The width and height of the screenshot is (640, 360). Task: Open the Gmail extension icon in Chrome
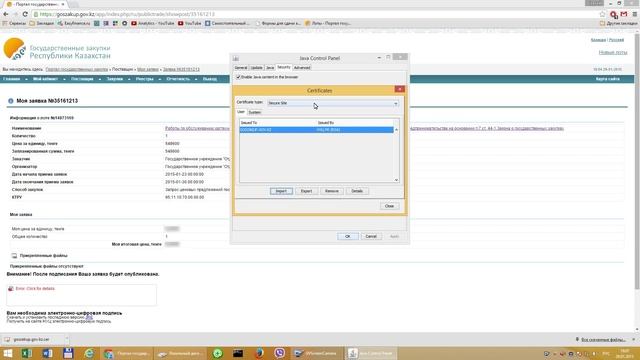[x=624, y=14]
